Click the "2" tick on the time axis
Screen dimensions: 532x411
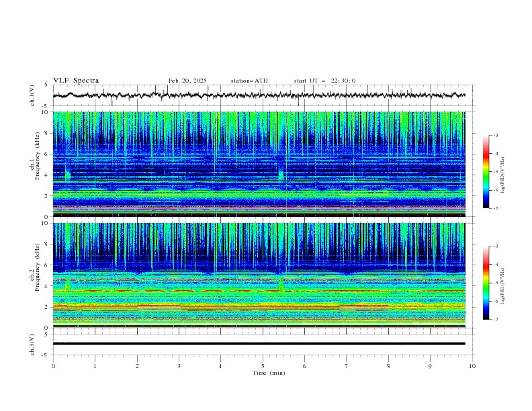[137, 366]
